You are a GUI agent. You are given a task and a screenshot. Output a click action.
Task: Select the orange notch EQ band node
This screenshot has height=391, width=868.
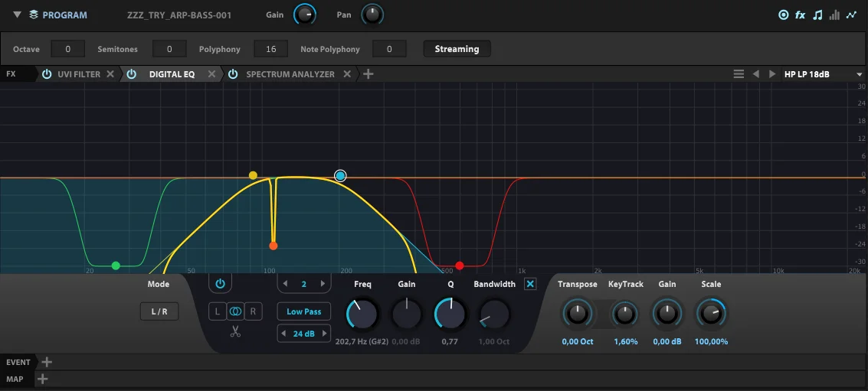pos(273,246)
